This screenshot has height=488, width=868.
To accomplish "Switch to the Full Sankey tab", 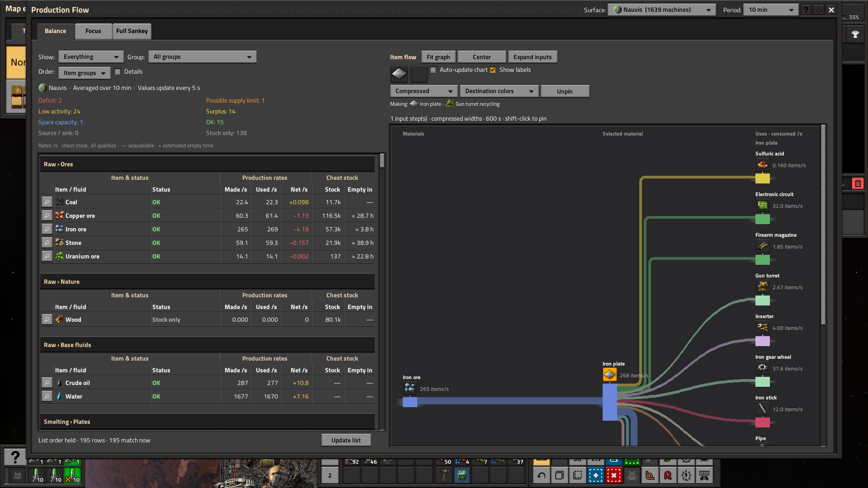I will [132, 31].
